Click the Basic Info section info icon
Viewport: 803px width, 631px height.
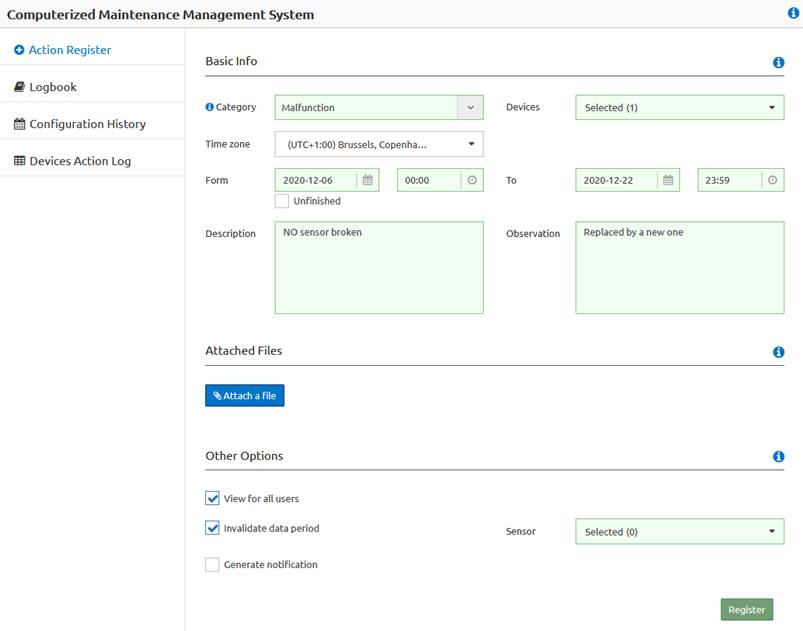778,62
